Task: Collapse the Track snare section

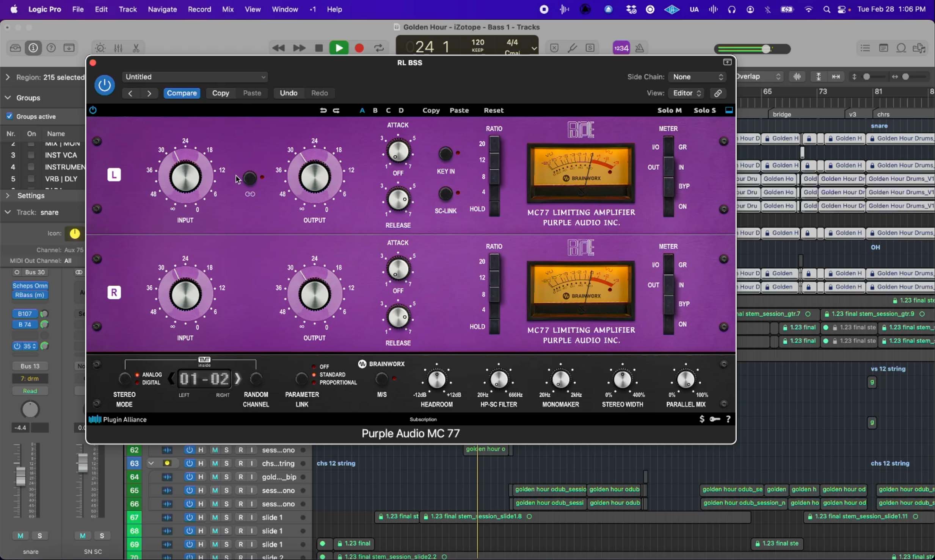Action: click(8, 212)
